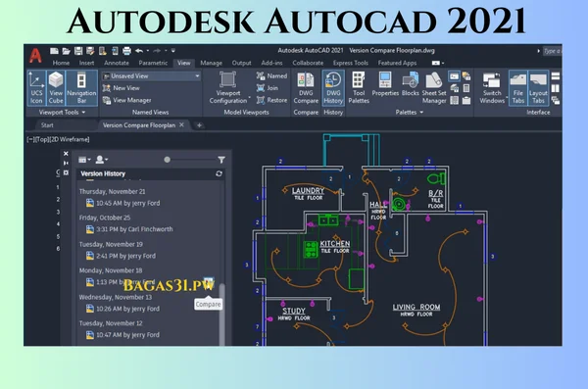588x389 pixels.
Task: Toggle the Navigation Bar button
Action: (x=81, y=88)
